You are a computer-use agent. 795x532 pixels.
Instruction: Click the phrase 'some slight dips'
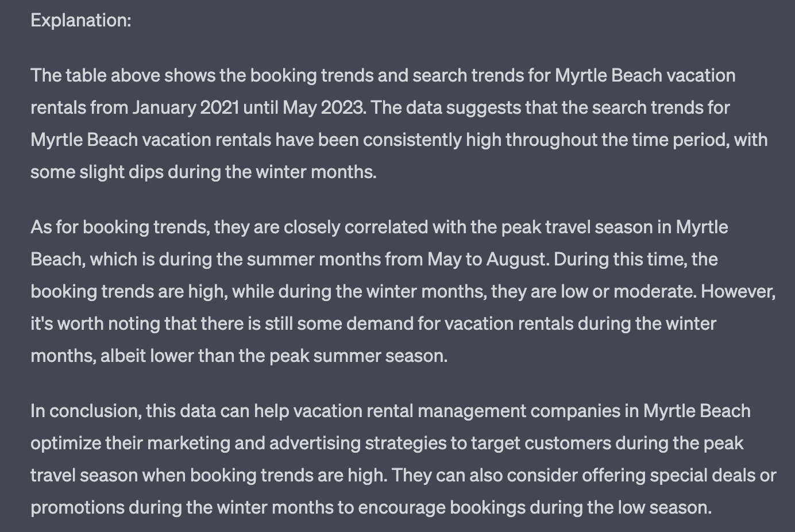pos(97,172)
